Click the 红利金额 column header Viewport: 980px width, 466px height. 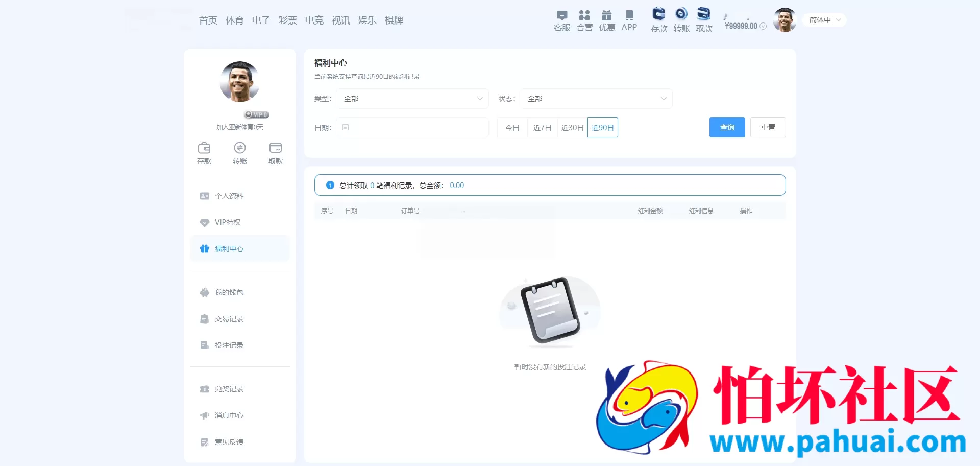coord(650,211)
